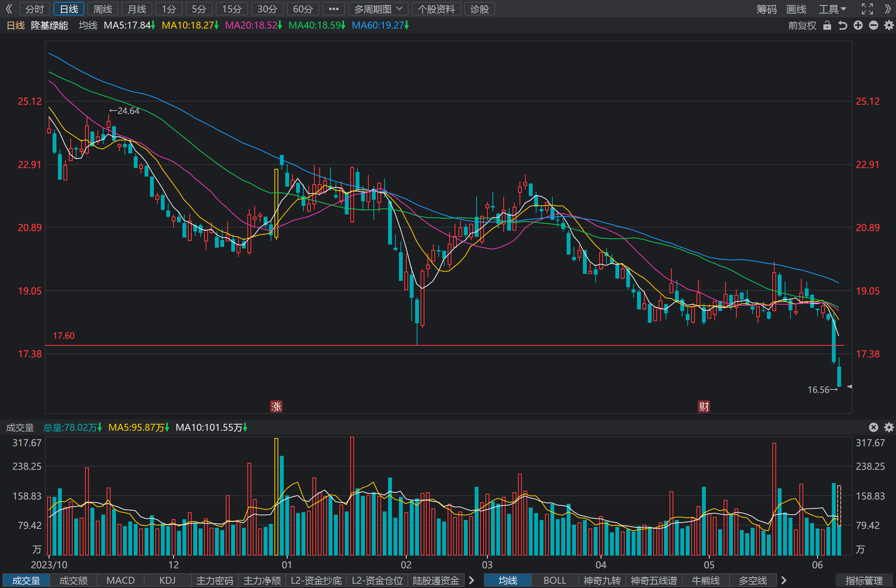Open the 多周期图 dropdown
The width and height of the screenshot is (896, 588).
point(378,9)
